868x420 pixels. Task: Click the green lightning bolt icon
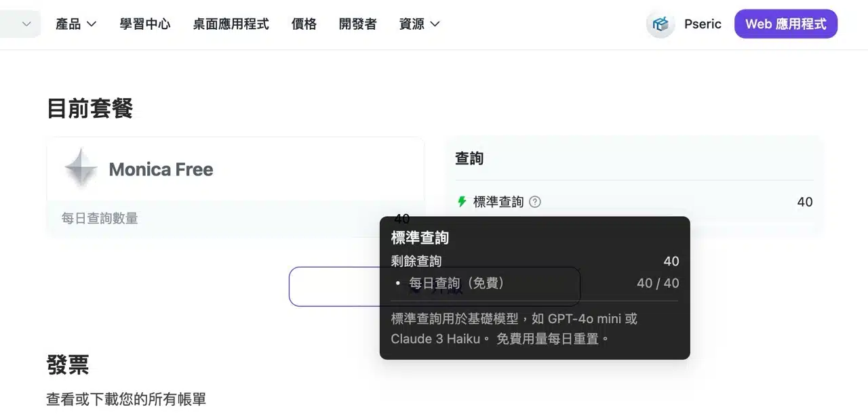pos(462,202)
